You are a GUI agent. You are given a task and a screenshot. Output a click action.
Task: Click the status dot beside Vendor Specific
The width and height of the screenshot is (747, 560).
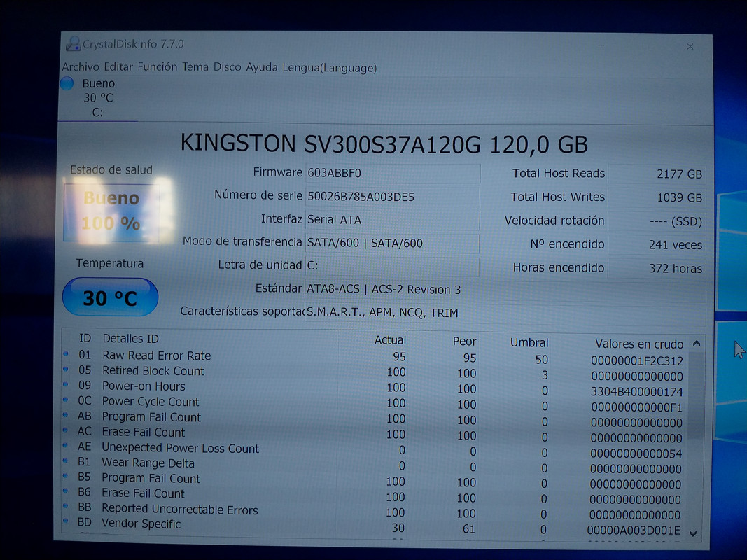pos(66,521)
